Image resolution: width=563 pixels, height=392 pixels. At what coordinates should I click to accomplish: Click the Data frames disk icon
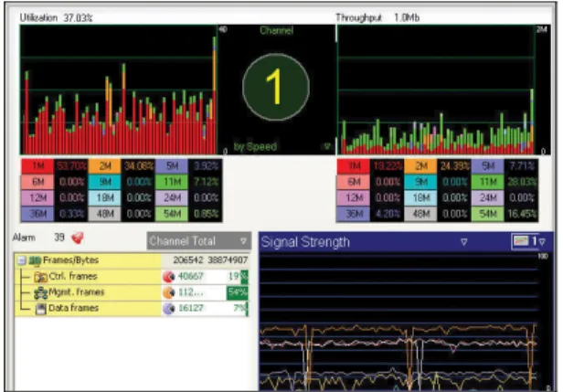[x=41, y=309]
